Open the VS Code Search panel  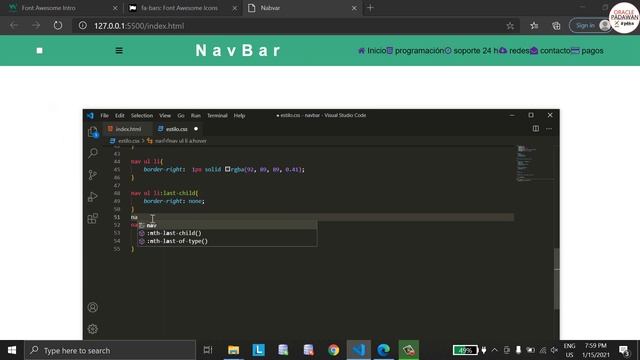click(93, 153)
